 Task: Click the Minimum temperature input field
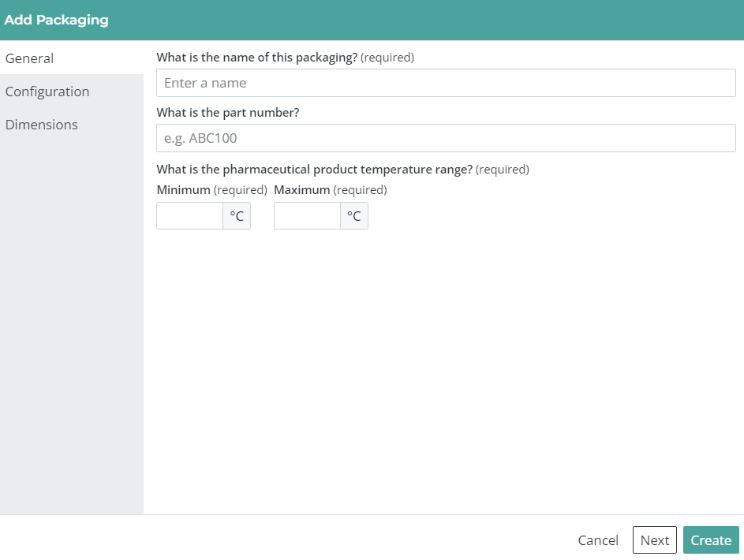tap(189, 215)
